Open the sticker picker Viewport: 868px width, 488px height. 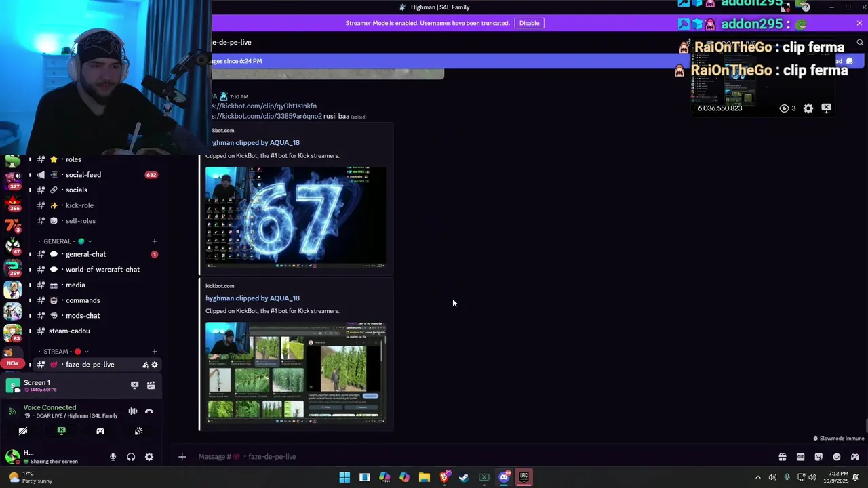818,457
